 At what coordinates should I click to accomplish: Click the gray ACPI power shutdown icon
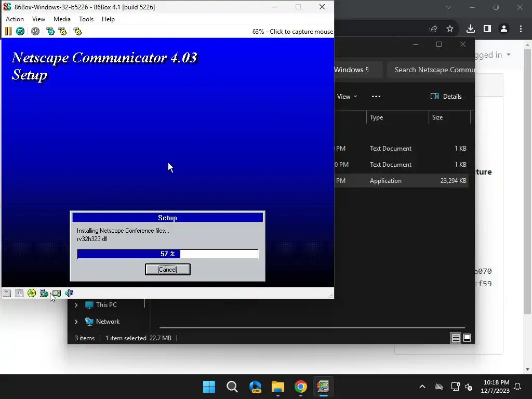pyautogui.click(x=35, y=32)
